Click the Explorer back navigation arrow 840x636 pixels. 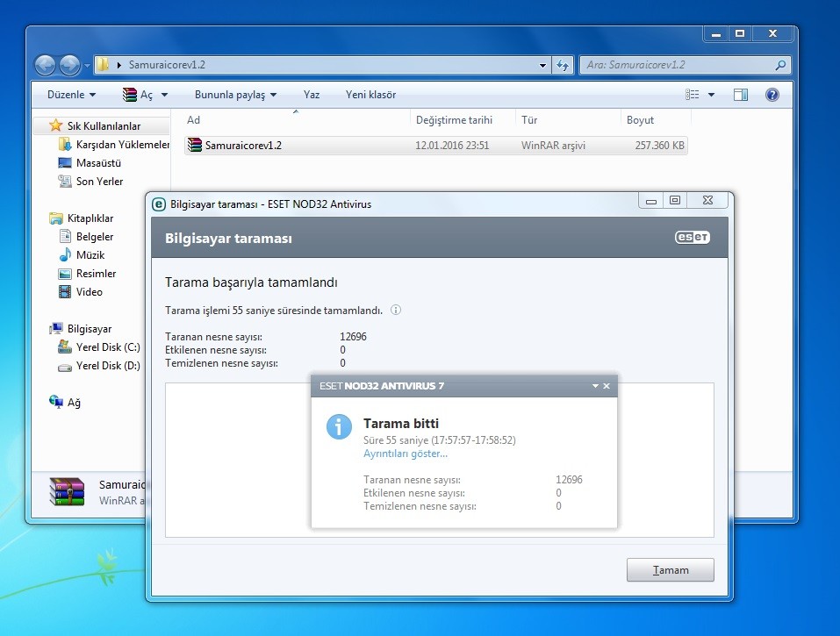tap(45, 65)
